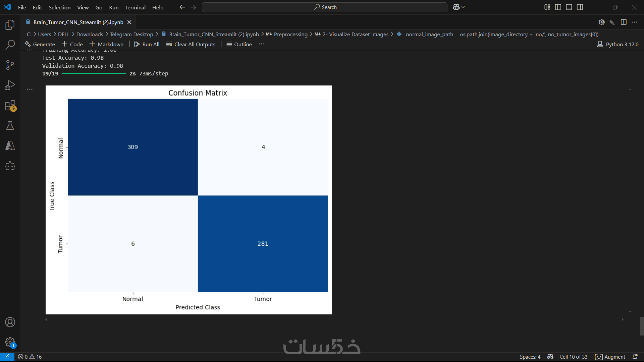Click the Search command center field
The width and height of the screenshot is (644, 362).
coord(324,7)
